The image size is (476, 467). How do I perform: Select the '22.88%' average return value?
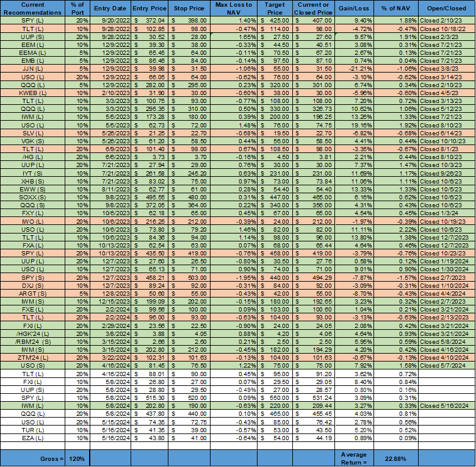click(396, 458)
